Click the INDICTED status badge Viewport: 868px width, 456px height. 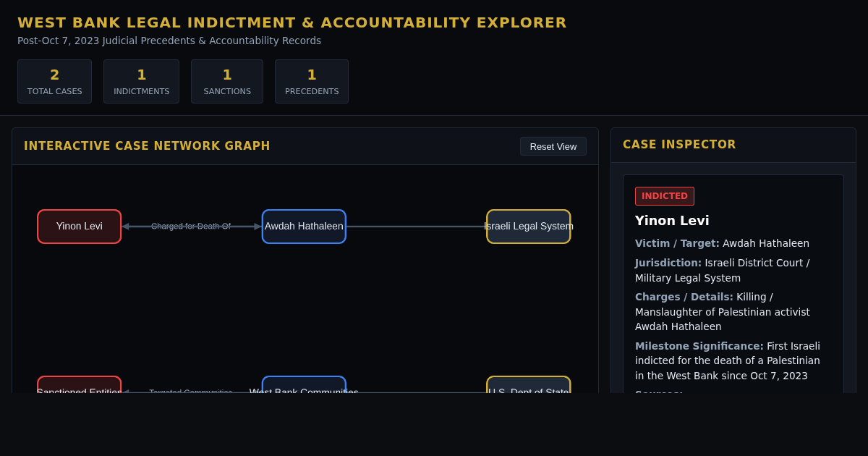click(665, 196)
